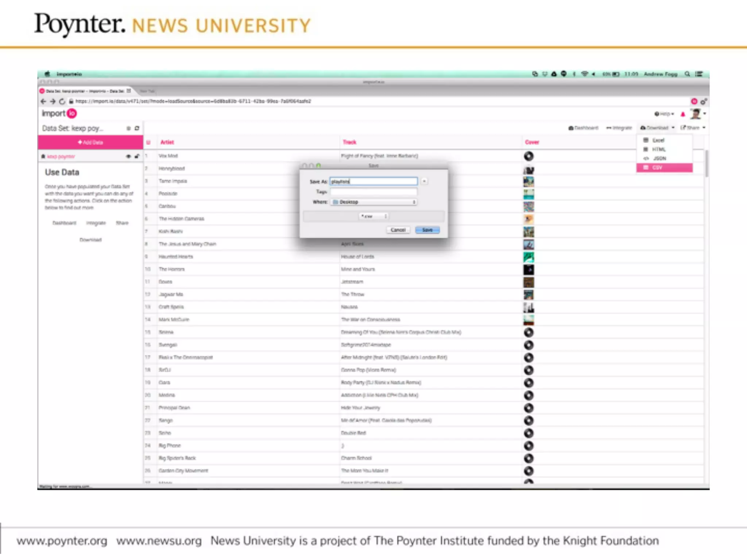The height and width of the screenshot is (560, 747).
Task: Click the vertical scrollbar of data table
Action: (x=707, y=164)
